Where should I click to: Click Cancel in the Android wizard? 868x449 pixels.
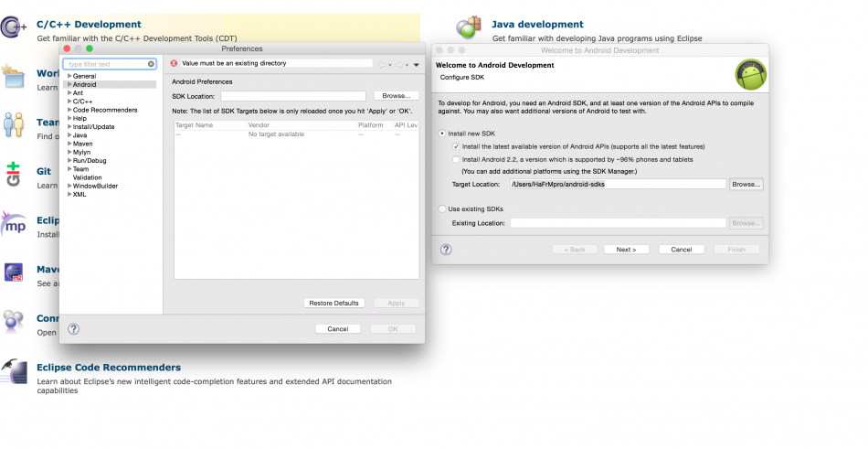pos(682,250)
